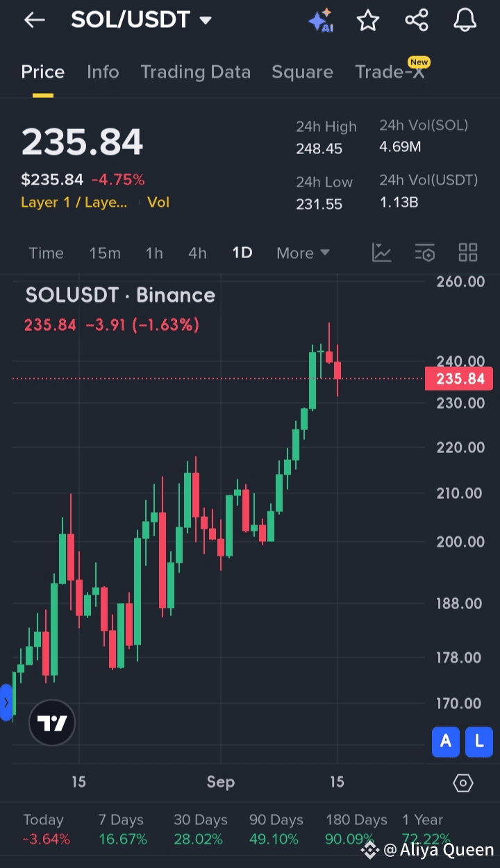This screenshot has width=500, height=868.
Task: Select the 4h interval
Action: tap(197, 253)
